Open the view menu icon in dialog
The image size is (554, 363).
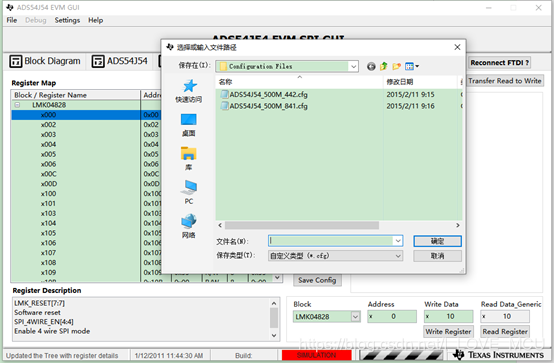[412, 66]
